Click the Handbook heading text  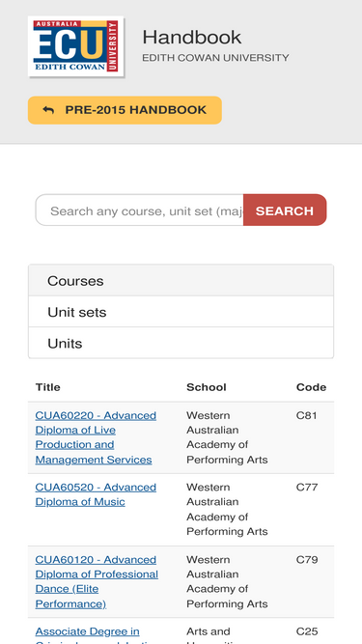point(192,38)
